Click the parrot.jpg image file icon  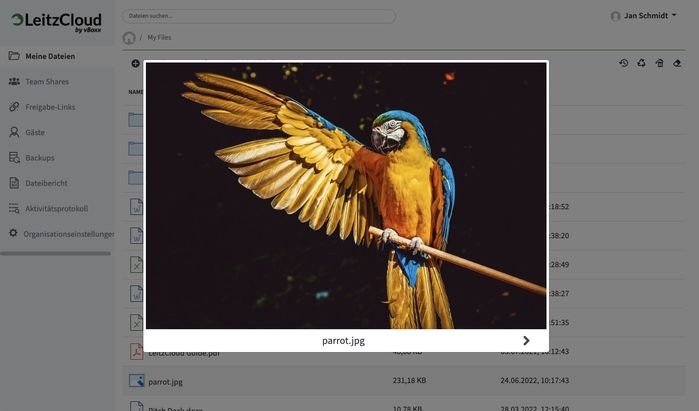[x=136, y=381]
